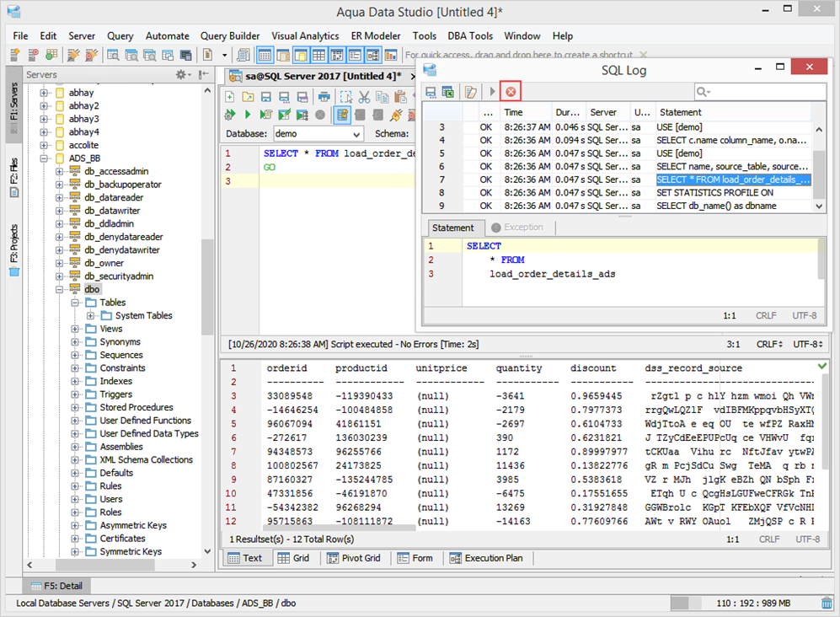Click the red clear log icon in SQL Log

(x=511, y=91)
